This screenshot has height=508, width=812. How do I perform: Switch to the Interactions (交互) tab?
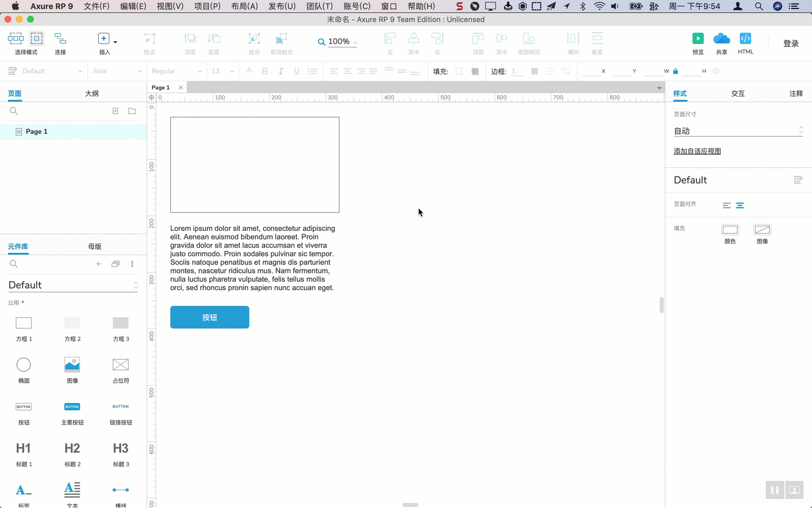click(738, 94)
